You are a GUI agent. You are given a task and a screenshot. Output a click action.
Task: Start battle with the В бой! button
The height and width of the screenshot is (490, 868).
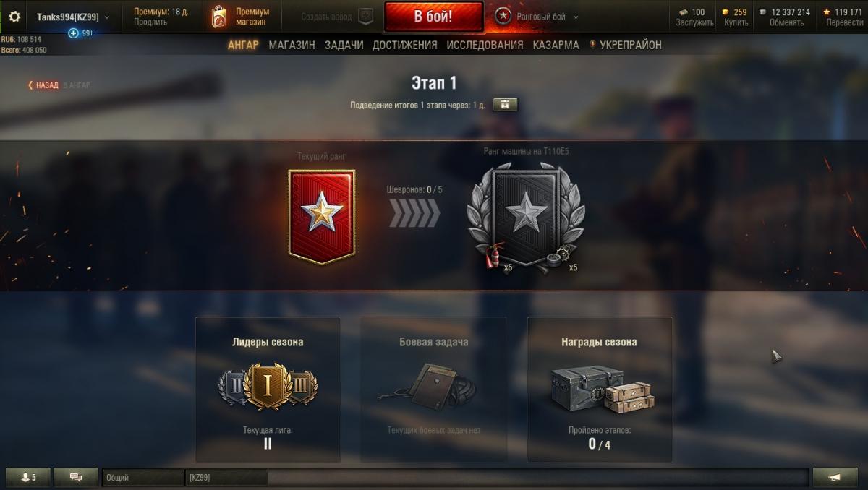[x=433, y=17]
